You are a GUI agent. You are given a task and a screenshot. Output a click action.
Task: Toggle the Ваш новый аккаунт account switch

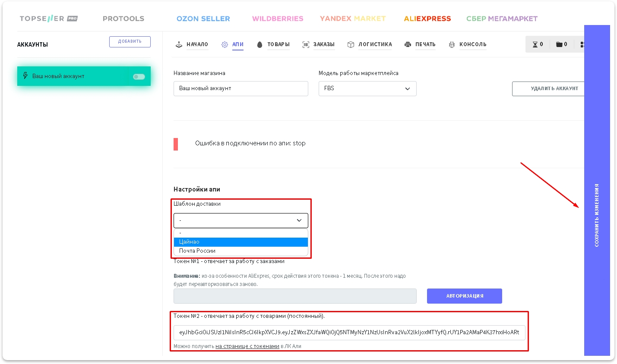[x=139, y=77]
